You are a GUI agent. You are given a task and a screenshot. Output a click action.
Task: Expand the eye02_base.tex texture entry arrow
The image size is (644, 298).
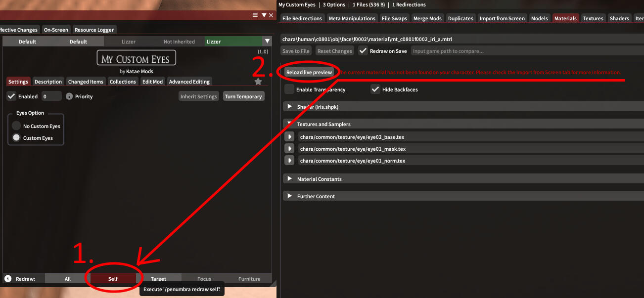(x=289, y=137)
